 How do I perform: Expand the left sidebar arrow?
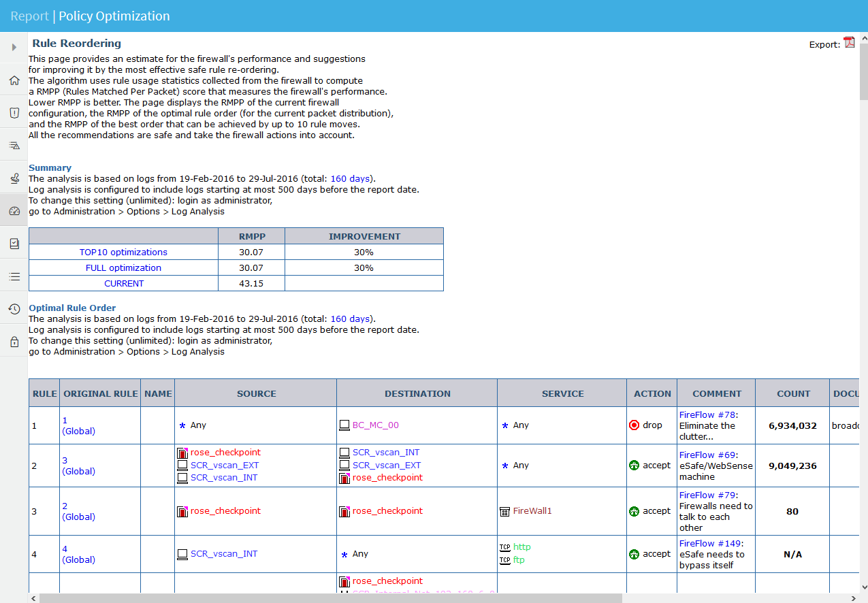pos(14,48)
